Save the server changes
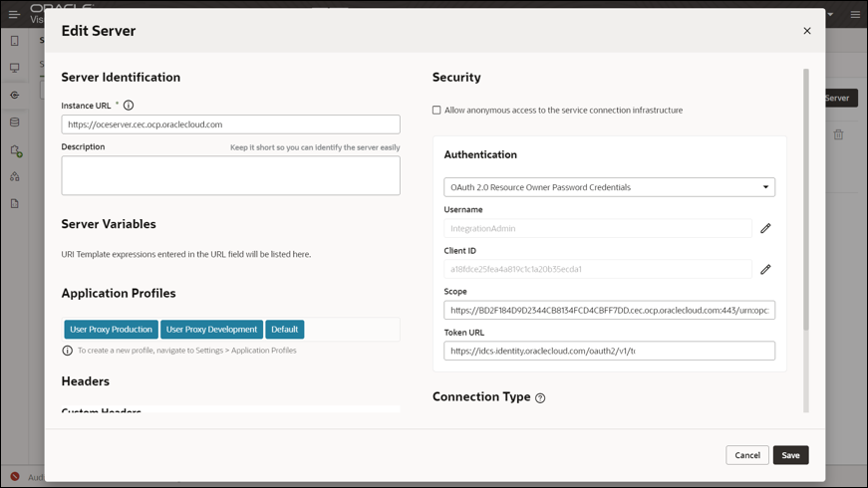This screenshot has width=868, height=488. (x=790, y=455)
